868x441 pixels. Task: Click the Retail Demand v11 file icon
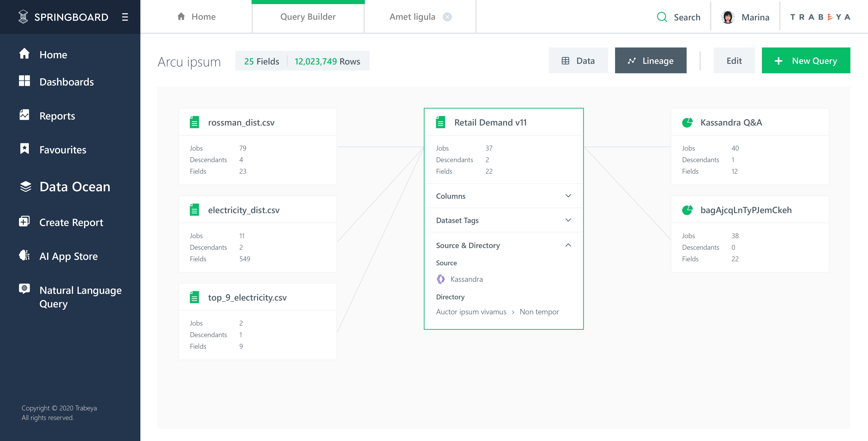pos(440,122)
